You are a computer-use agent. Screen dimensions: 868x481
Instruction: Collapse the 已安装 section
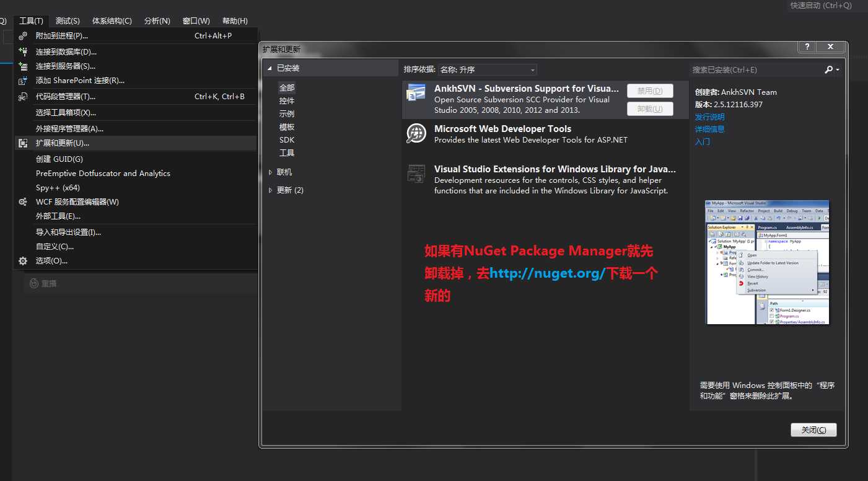[270, 68]
